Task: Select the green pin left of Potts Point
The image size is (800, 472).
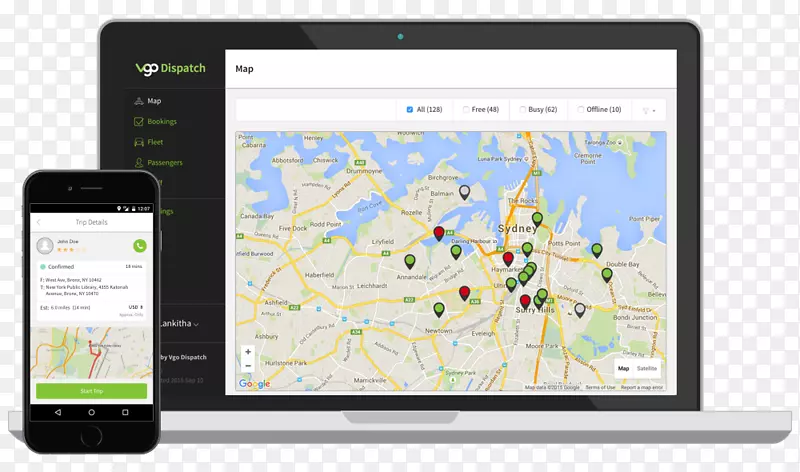Action: point(527,249)
